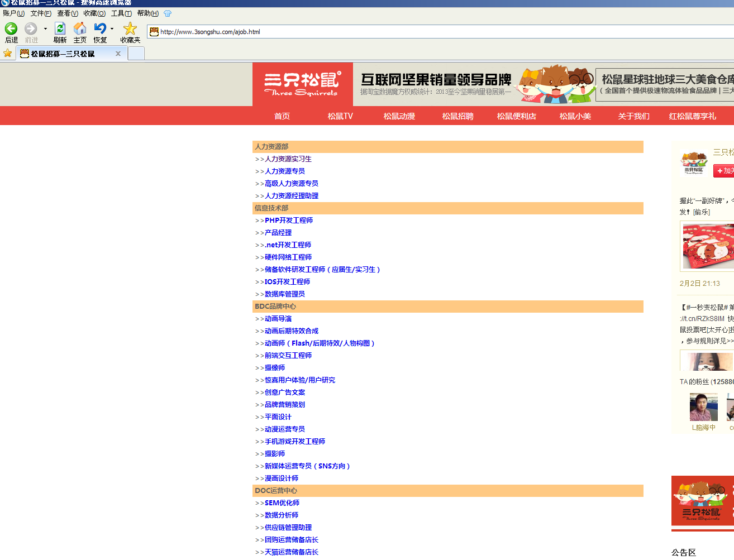Image resolution: width=734 pixels, height=560 pixels.
Task: Click the skin shirt icon in menu bar
Action: point(168,13)
